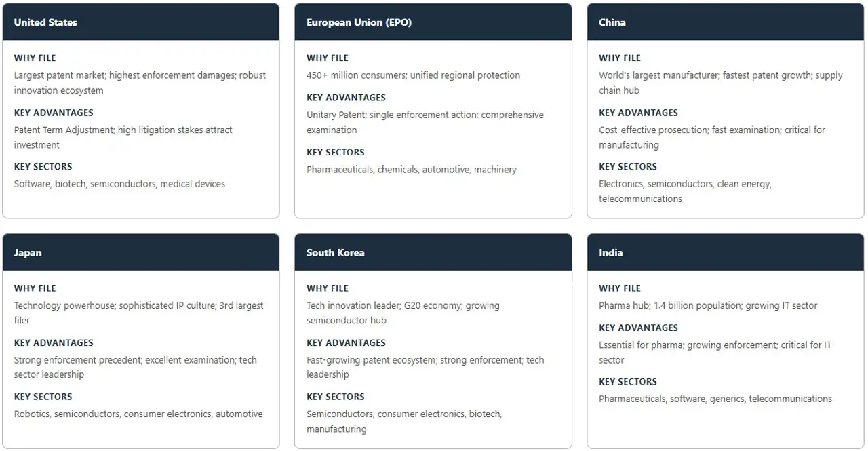Image resolution: width=868 pixels, height=451 pixels.
Task: Click "Robotics, semiconductors, consumer electronics, automotive" text
Action: pyautogui.click(x=138, y=414)
